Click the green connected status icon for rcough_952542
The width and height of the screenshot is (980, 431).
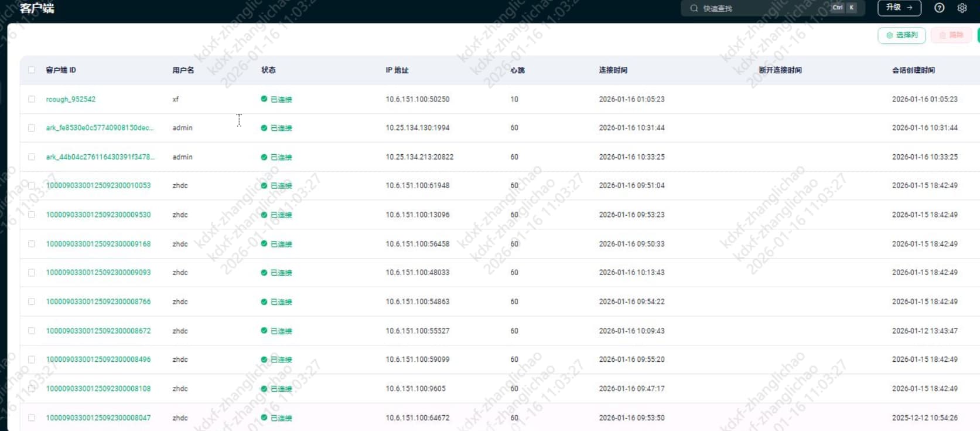pyautogui.click(x=264, y=99)
